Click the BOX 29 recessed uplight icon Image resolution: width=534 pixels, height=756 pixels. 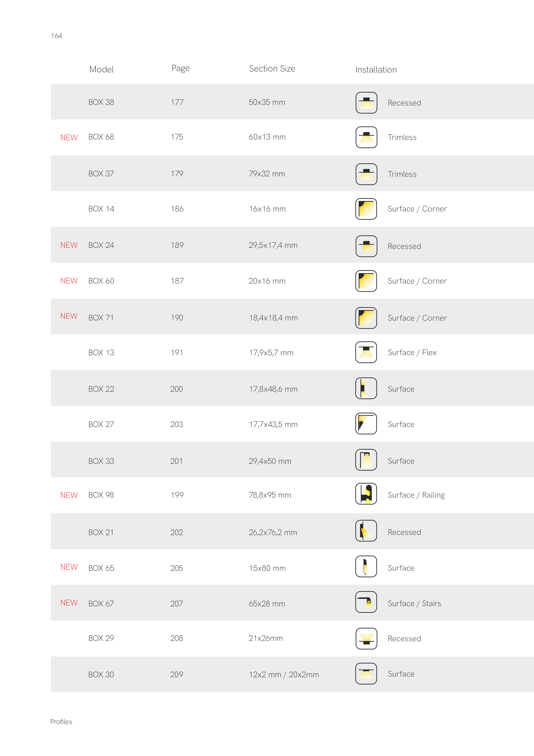[366, 638]
